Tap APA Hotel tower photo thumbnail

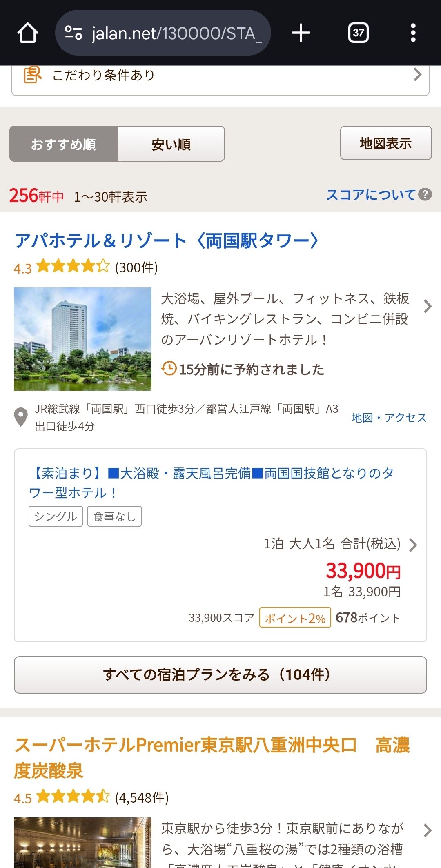[x=82, y=339]
